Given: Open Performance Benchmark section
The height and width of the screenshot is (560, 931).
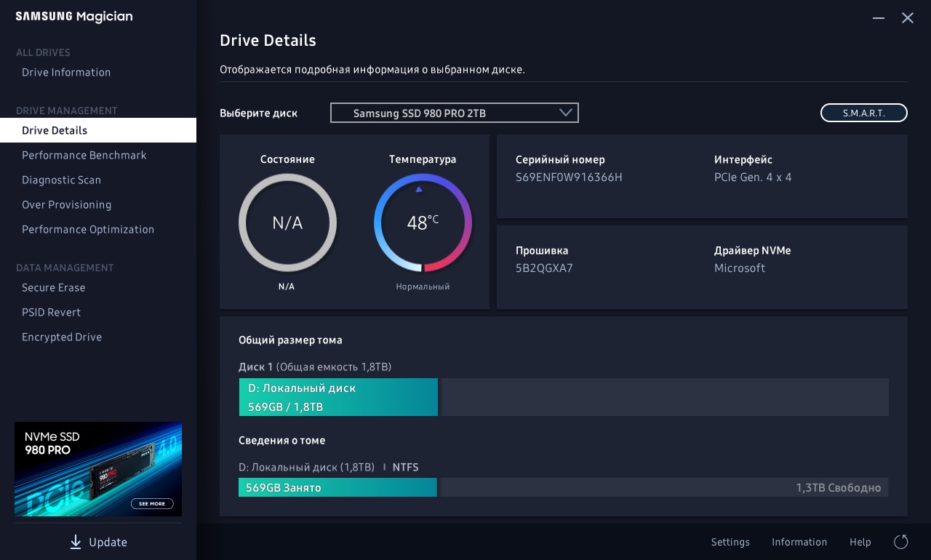Looking at the screenshot, I should (84, 155).
